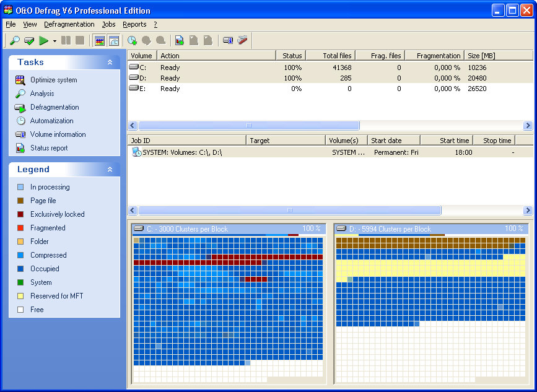This screenshot has height=392, width=537.
Task: Click the Reserved for MFT legend swatch
Action: point(20,296)
